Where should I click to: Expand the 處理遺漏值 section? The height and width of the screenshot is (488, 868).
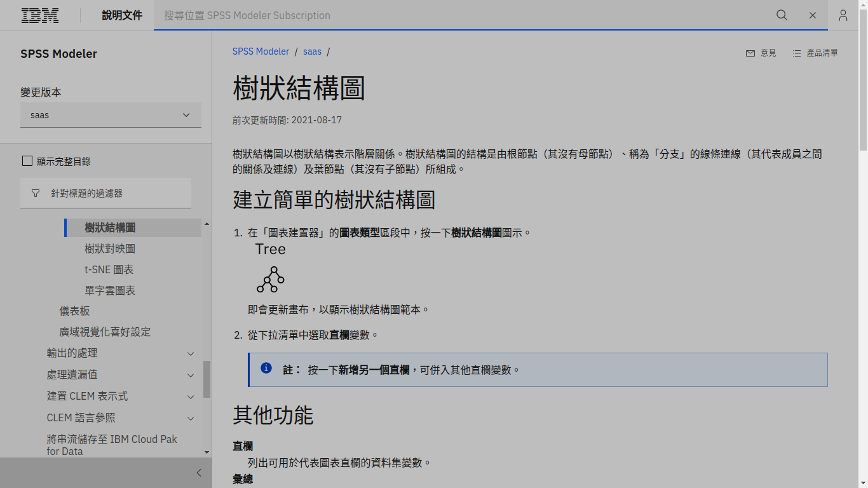(190, 375)
